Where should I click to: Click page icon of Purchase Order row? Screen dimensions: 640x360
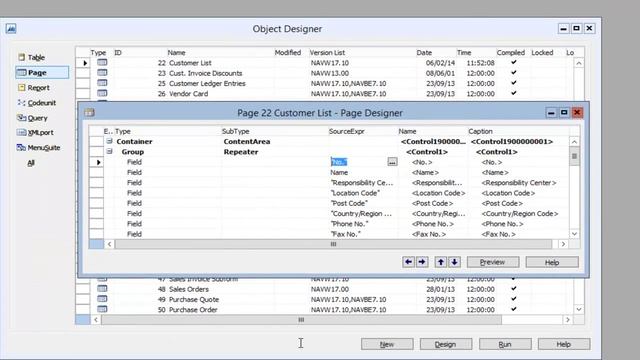click(x=102, y=309)
